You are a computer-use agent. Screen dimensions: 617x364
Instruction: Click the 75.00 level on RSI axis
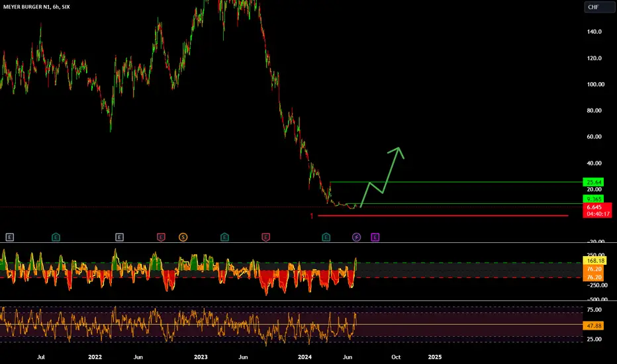click(594, 310)
